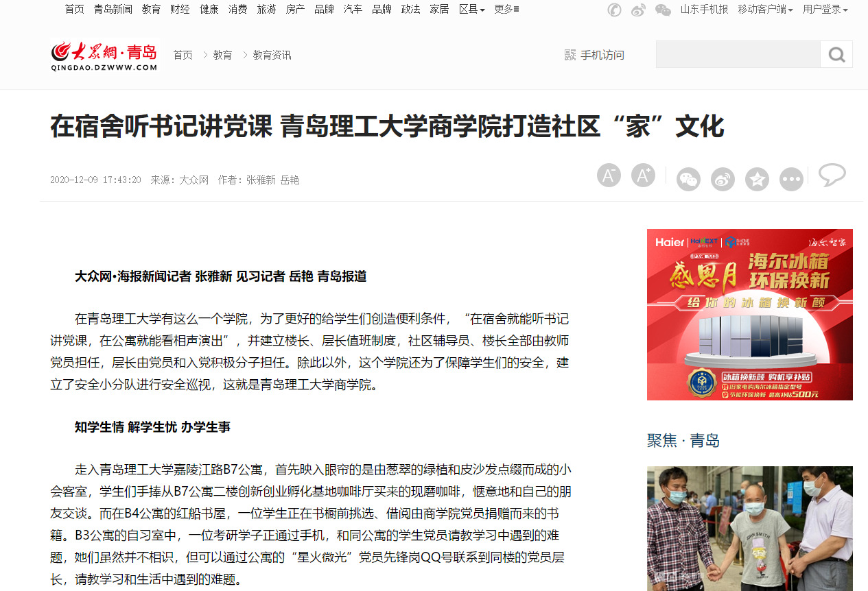Share article via WeChat icon
This screenshot has height=591, width=868.
pyautogui.click(x=688, y=179)
